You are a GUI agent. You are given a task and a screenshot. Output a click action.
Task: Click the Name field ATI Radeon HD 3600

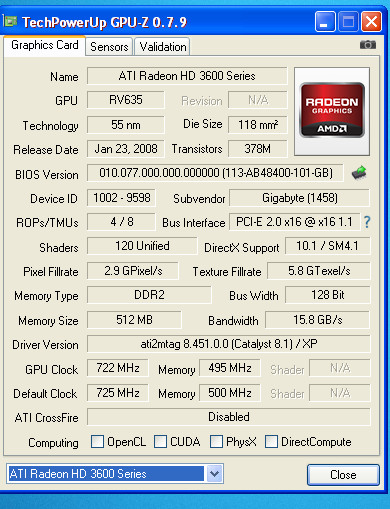tap(187, 76)
